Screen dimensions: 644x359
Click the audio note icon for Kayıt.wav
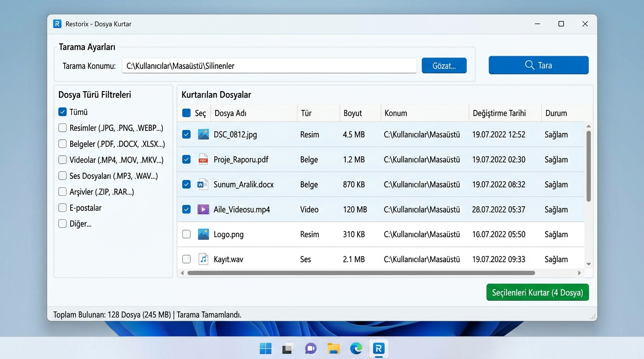pos(203,259)
